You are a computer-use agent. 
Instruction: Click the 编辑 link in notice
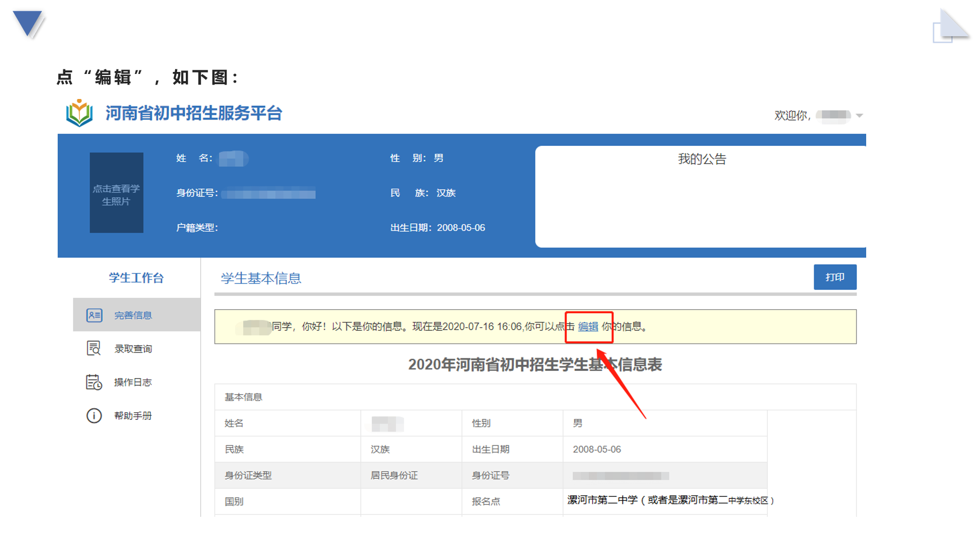(x=588, y=327)
